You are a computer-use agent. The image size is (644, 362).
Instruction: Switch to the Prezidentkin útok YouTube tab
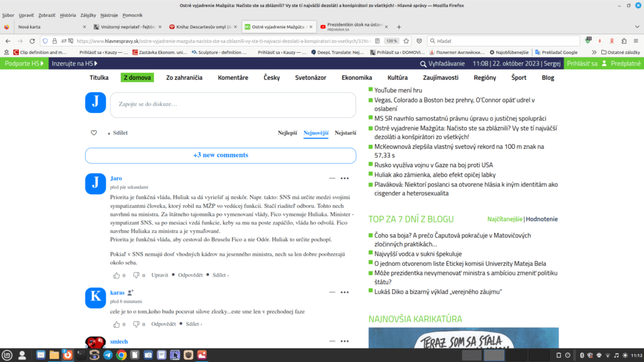354,26
